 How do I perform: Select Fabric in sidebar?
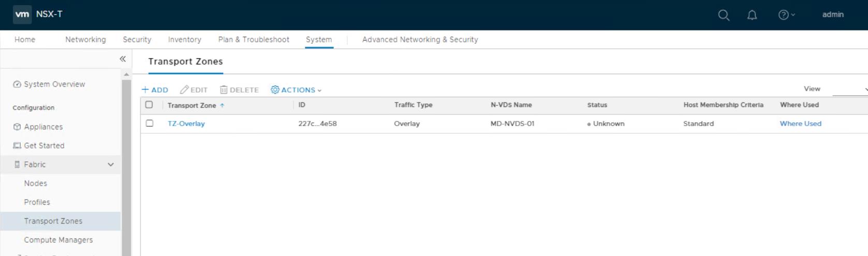pyautogui.click(x=61, y=164)
